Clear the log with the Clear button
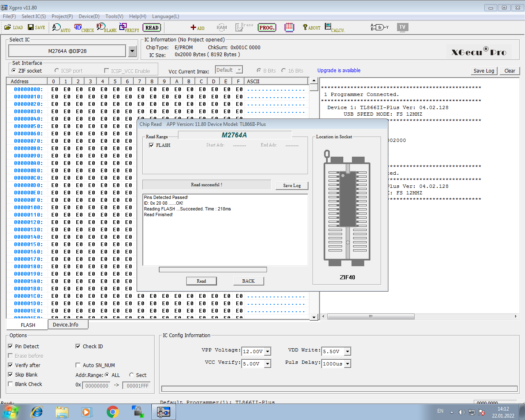Viewport: 525px width, 420px height. (x=510, y=71)
